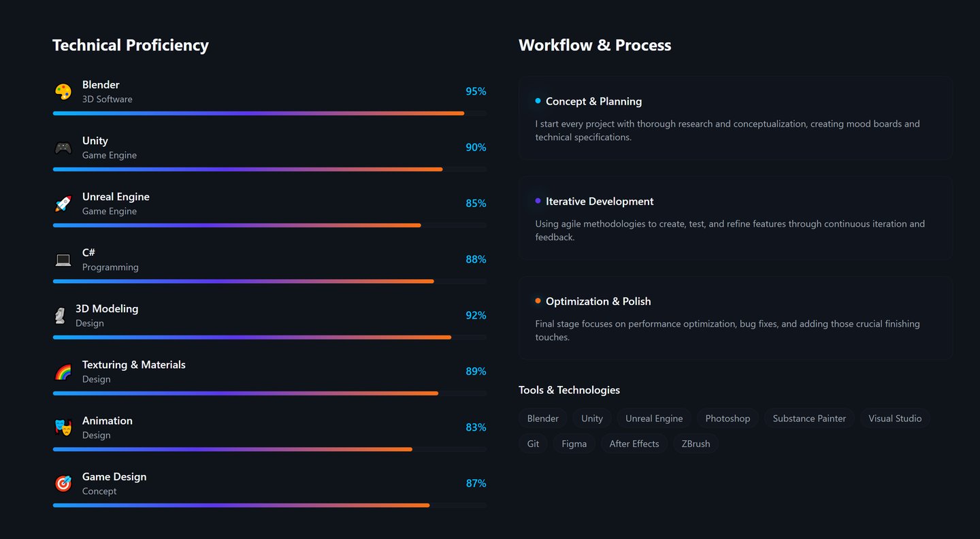Click the Texturing & Materials rainbow icon
The image size is (980, 539).
63,372
